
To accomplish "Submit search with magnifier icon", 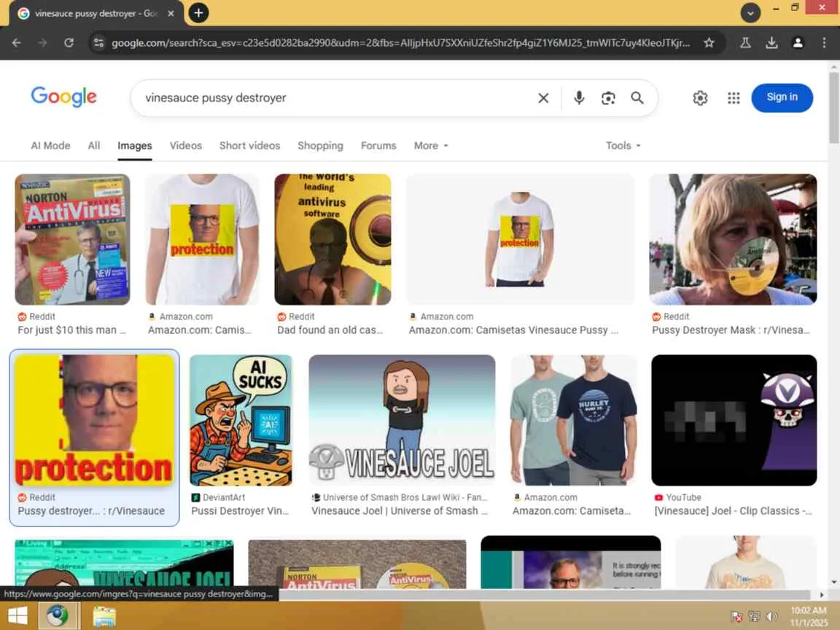I will pos(637,98).
